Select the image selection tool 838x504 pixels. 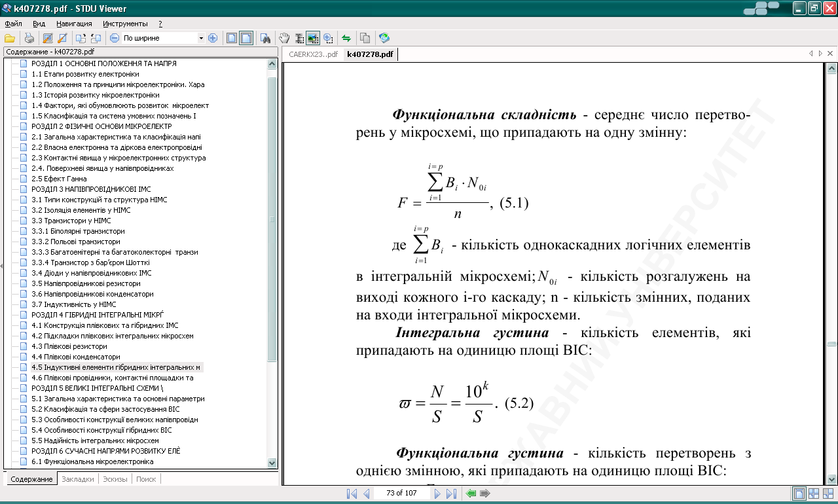click(x=313, y=38)
